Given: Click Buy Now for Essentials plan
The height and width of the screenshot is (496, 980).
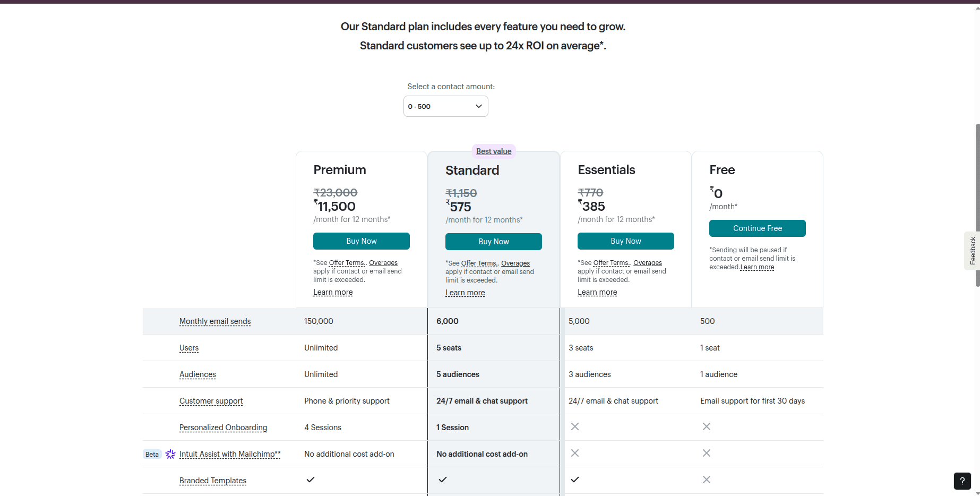Looking at the screenshot, I should 625,241.
